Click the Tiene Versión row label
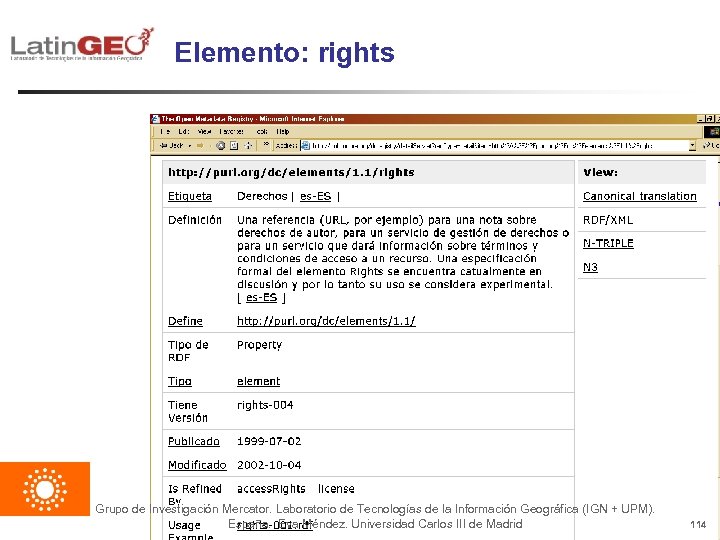 (x=188, y=411)
